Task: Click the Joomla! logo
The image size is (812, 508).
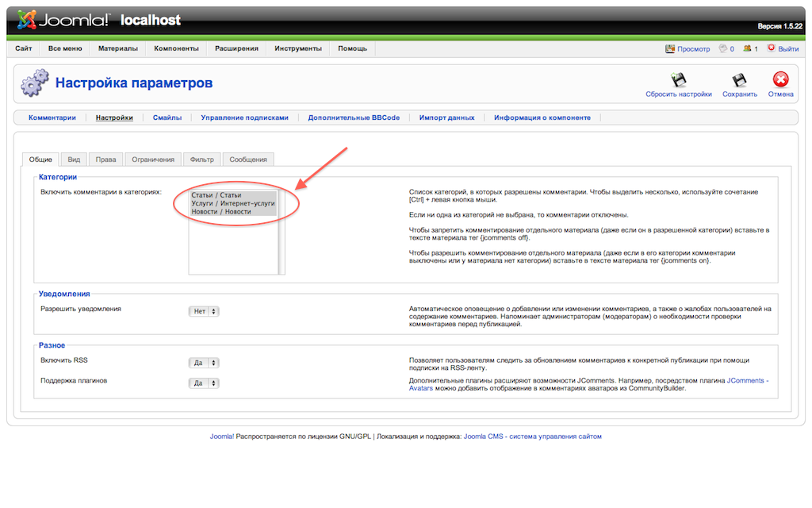Action: (x=63, y=19)
